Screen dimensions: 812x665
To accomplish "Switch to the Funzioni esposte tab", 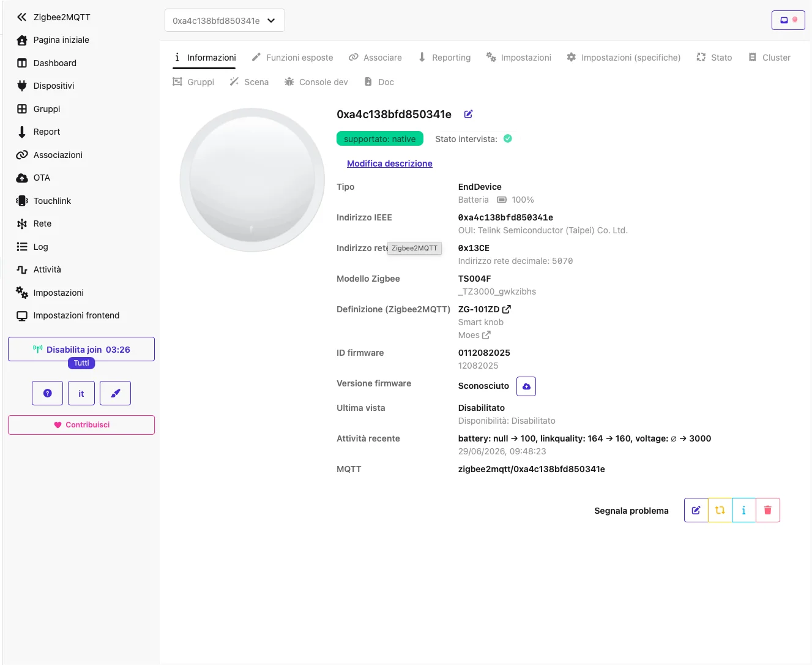I will tap(292, 58).
